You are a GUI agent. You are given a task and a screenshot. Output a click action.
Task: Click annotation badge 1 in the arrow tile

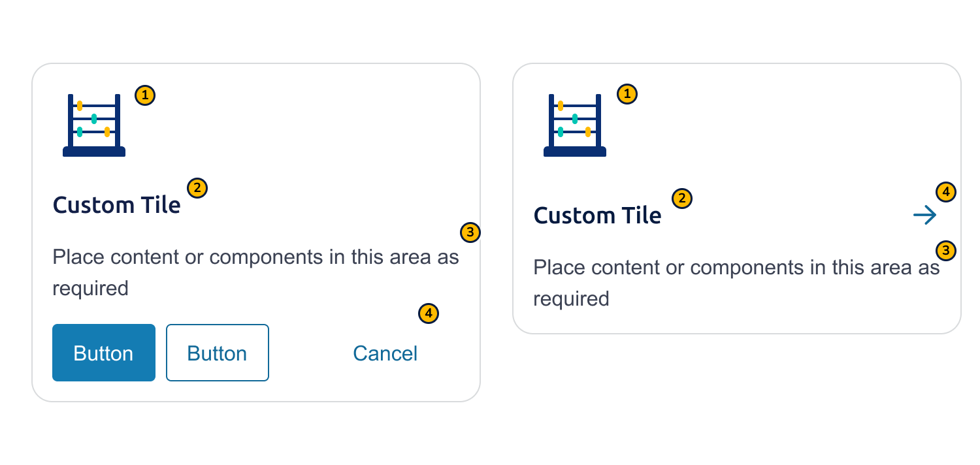click(x=627, y=94)
